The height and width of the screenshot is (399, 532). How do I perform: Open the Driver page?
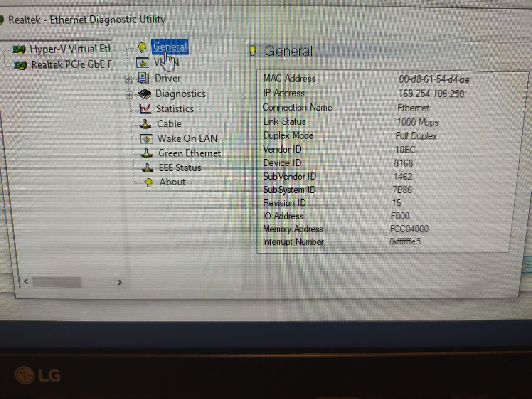point(167,78)
